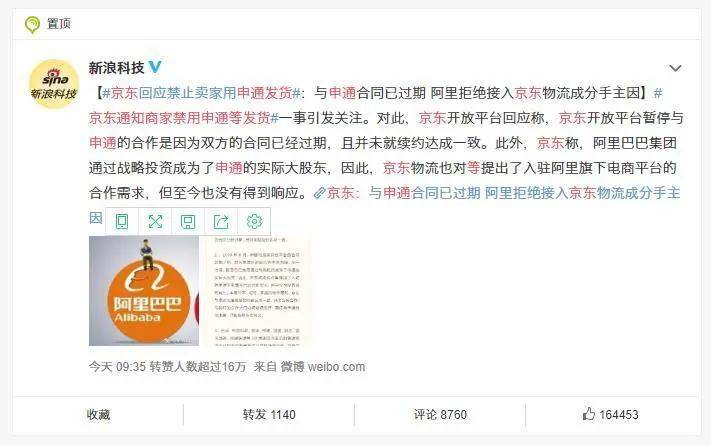Viewport: 711px width, 445px height.
Task: Click the blue verified badge icon
Action: pos(155,67)
